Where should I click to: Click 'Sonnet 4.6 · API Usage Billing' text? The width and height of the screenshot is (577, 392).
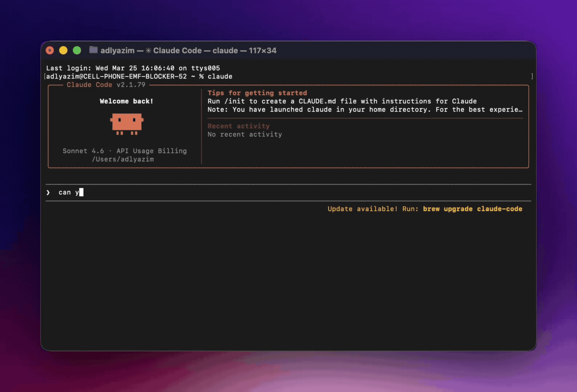coord(125,151)
